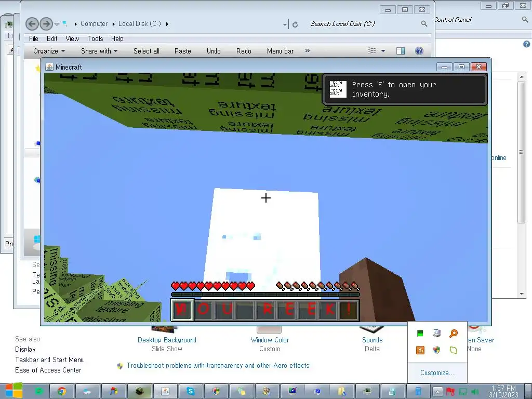Select hotbar slot showing letter K
This screenshot has width=532, height=399.
click(x=329, y=310)
